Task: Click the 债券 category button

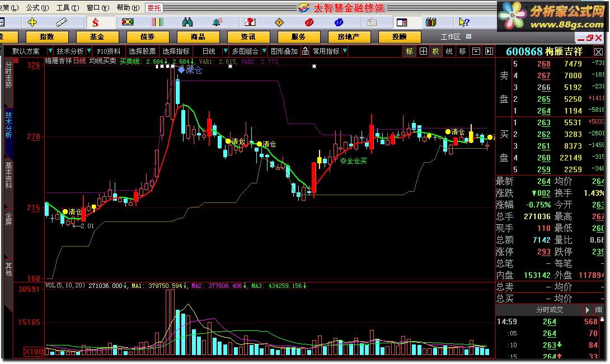Action: click(x=147, y=37)
